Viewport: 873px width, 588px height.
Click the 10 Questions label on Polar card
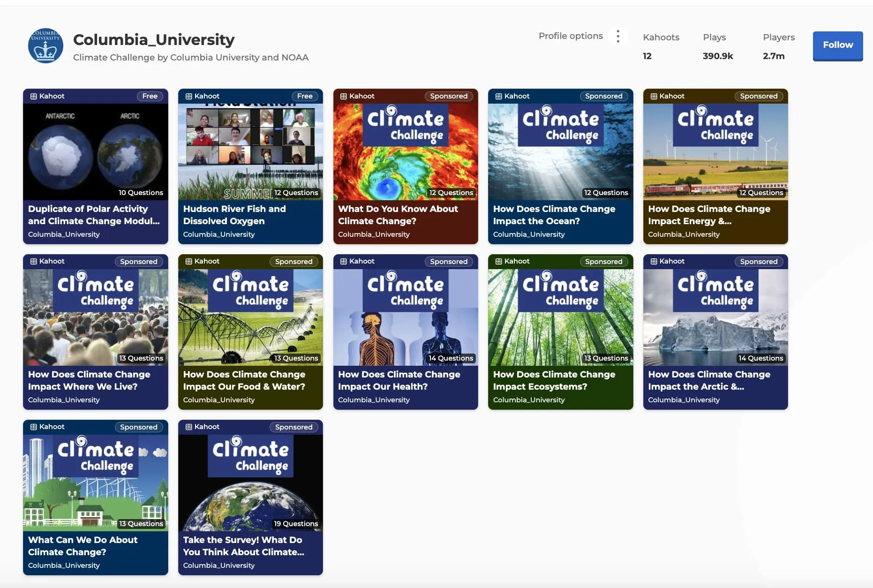(x=141, y=193)
